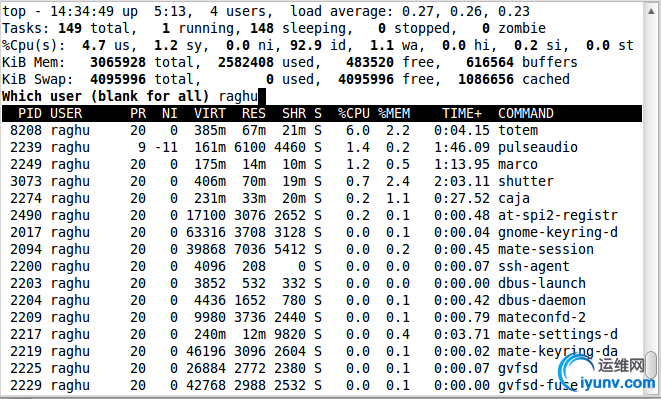Select the totem process name
This screenshot has height=399, width=661.
click(x=518, y=130)
